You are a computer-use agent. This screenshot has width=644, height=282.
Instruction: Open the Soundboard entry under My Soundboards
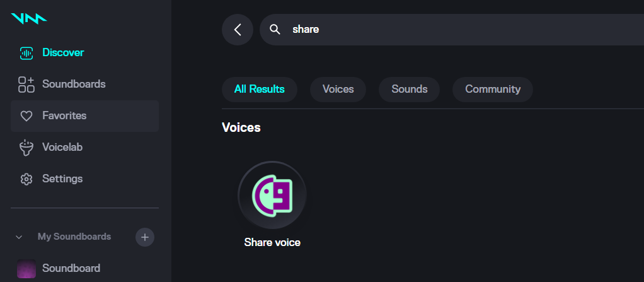click(x=71, y=268)
